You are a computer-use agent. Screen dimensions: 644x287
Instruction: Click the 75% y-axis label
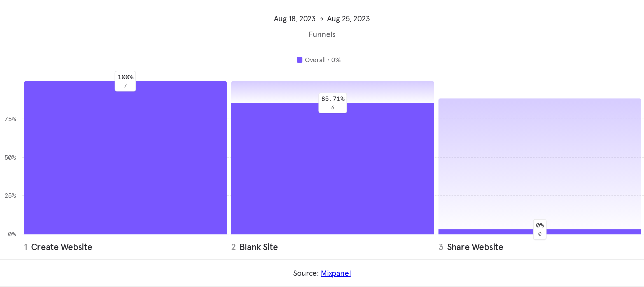10,119
